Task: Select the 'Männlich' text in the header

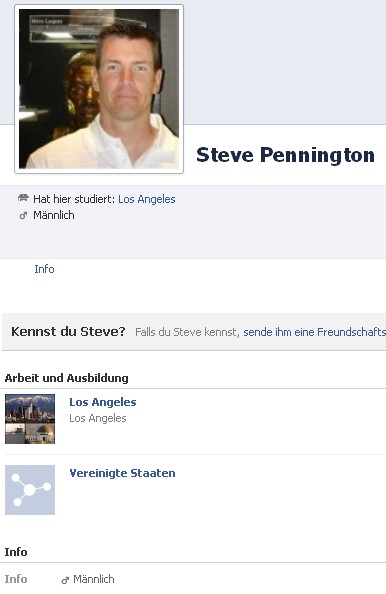Action: click(54, 215)
